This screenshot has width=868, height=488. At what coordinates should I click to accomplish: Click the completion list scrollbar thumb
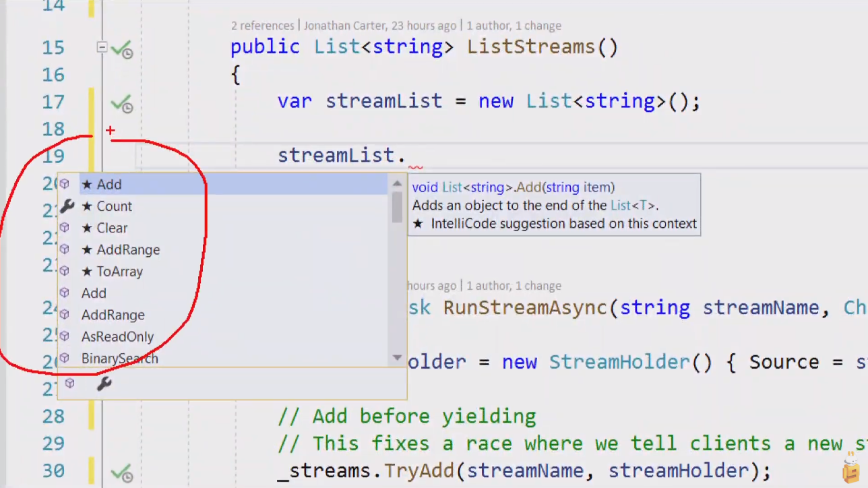(x=397, y=208)
